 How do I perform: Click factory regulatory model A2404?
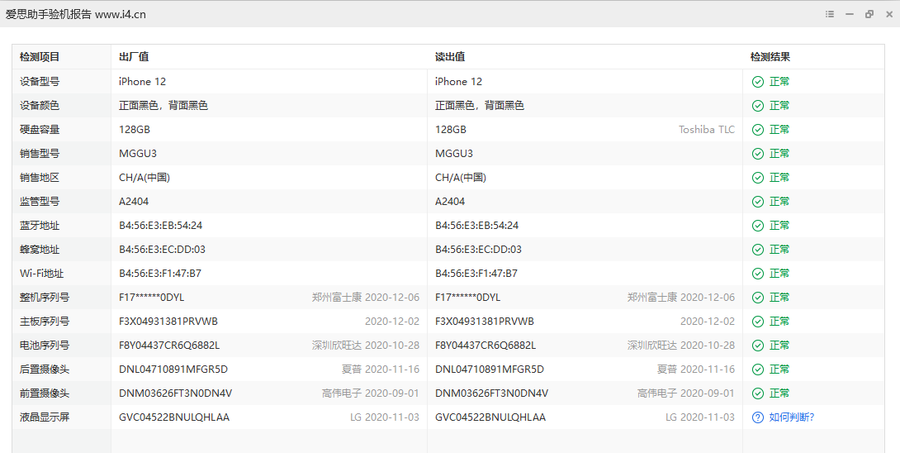point(134,202)
